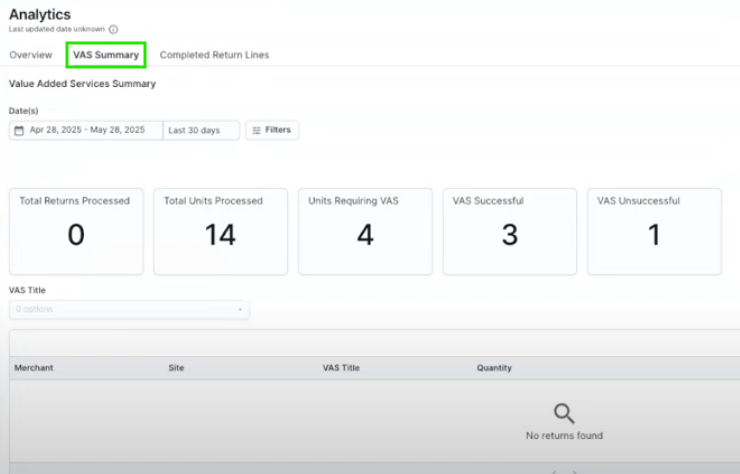Sort by the Quantity column header
The width and height of the screenshot is (740, 474).
494,368
